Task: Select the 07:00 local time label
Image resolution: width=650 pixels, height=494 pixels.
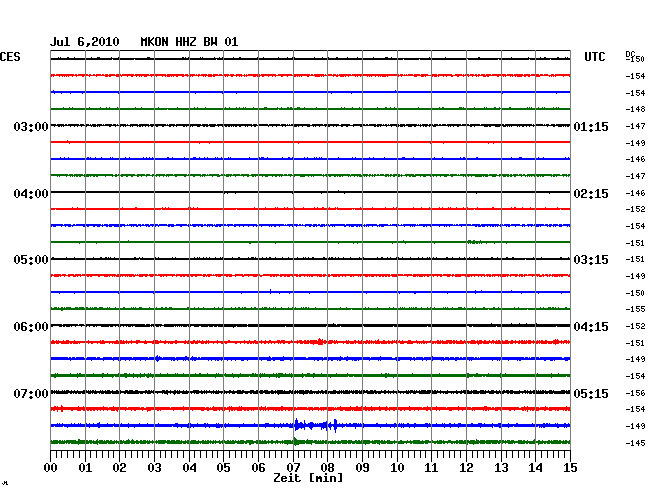Action: click(x=31, y=393)
